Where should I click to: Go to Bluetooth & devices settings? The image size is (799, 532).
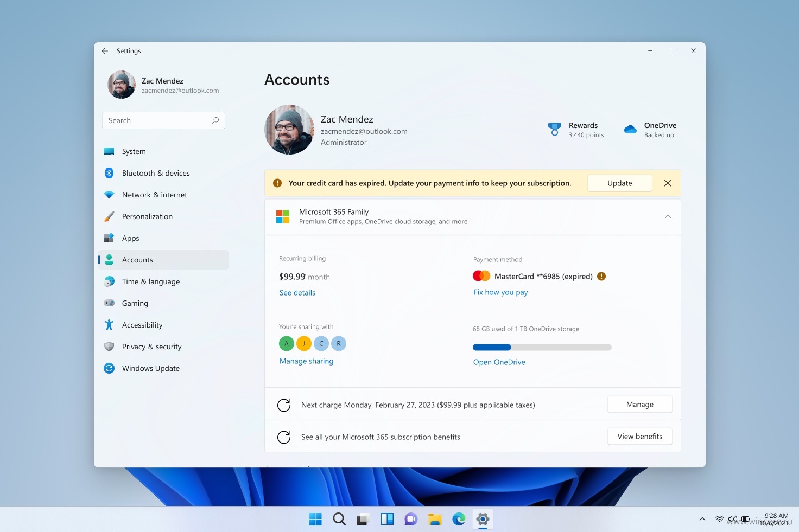pyautogui.click(x=163, y=173)
